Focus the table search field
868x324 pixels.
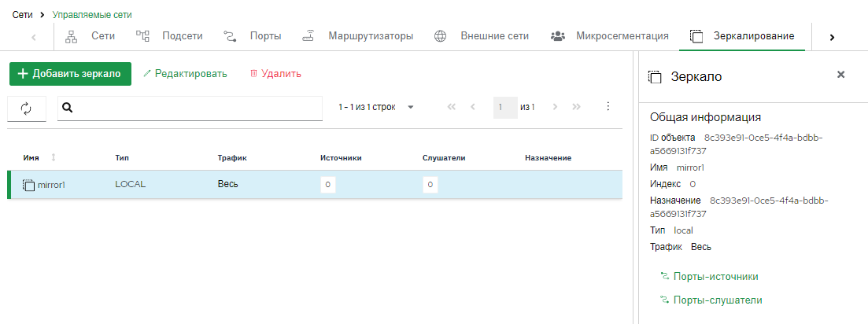[190, 109]
